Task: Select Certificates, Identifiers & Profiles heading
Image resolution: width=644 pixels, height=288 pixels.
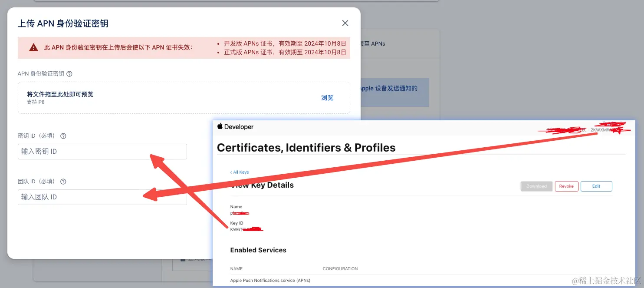Action: click(x=306, y=148)
